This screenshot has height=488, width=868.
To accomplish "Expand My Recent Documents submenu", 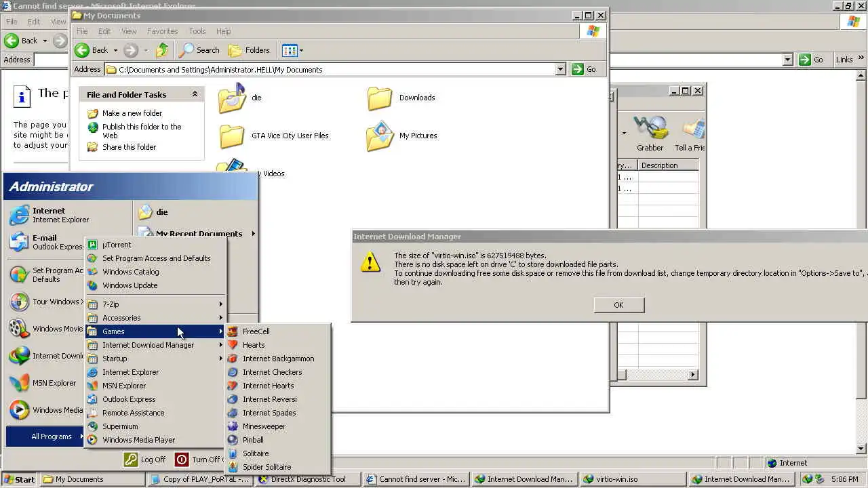I will pos(197,233).
